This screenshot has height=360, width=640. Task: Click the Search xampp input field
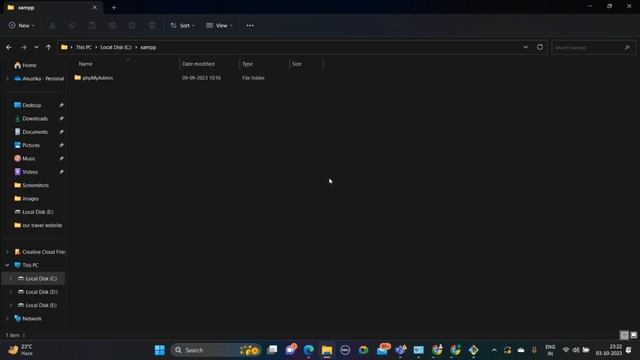click(x=593, y=48)
